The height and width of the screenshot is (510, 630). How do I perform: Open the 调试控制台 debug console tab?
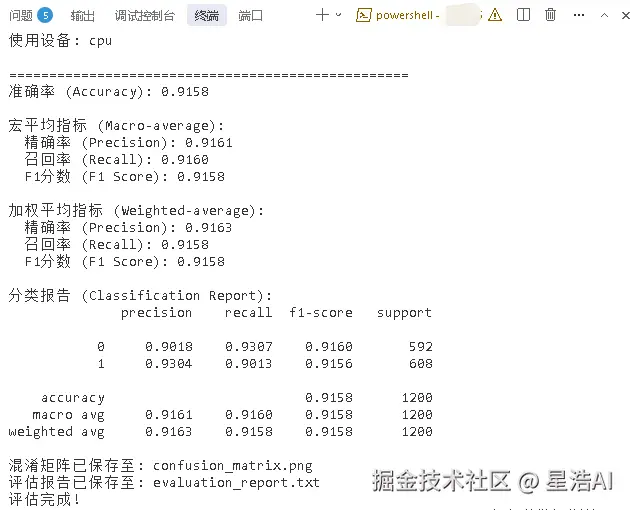[145, 16]
